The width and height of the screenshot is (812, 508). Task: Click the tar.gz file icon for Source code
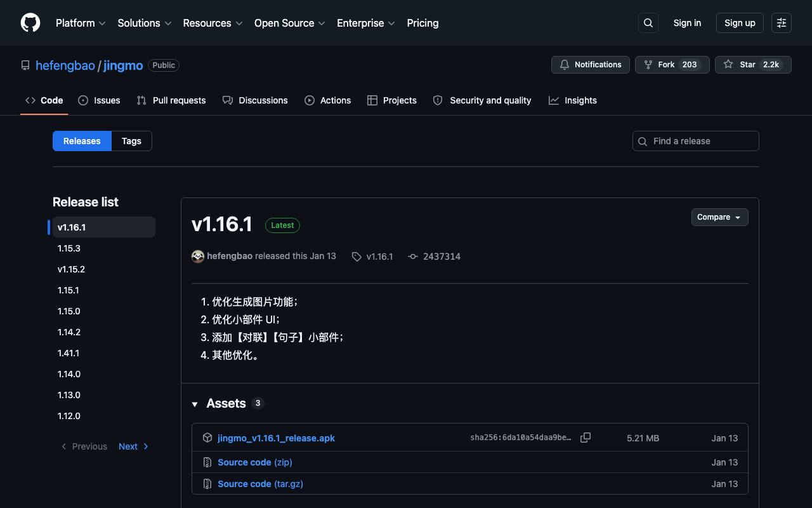point(207,484)
